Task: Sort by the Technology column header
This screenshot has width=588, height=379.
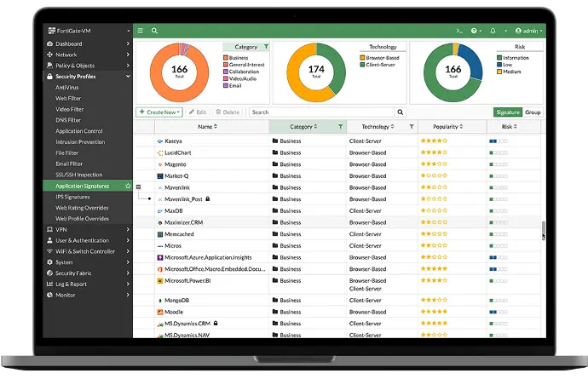Action: click(x=378, y=127)
